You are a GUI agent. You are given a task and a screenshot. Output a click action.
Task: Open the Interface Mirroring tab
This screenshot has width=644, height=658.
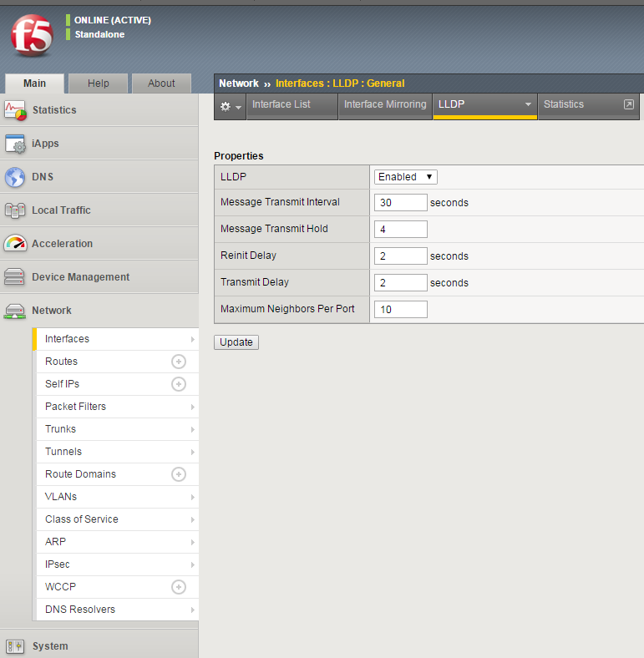tap(385, 104)
